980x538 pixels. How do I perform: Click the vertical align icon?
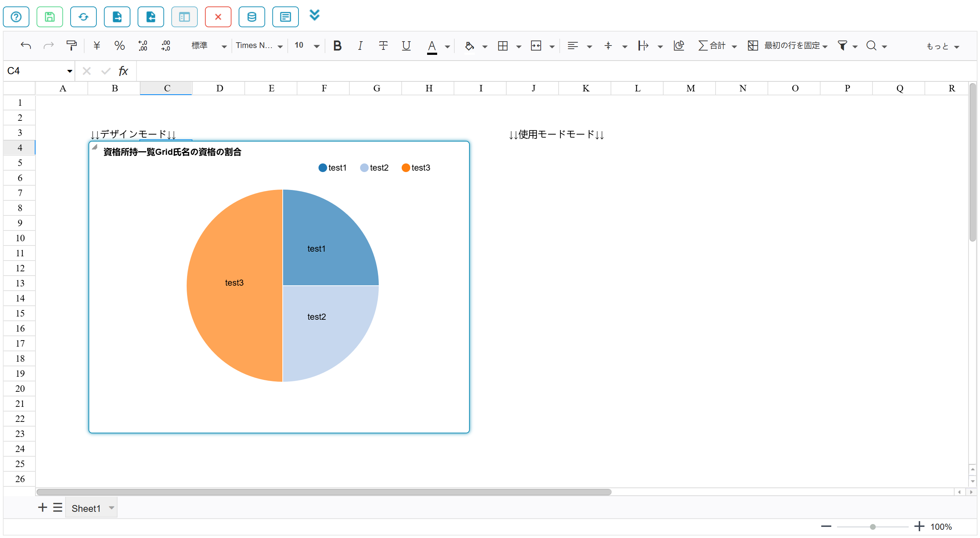(608, 46)
